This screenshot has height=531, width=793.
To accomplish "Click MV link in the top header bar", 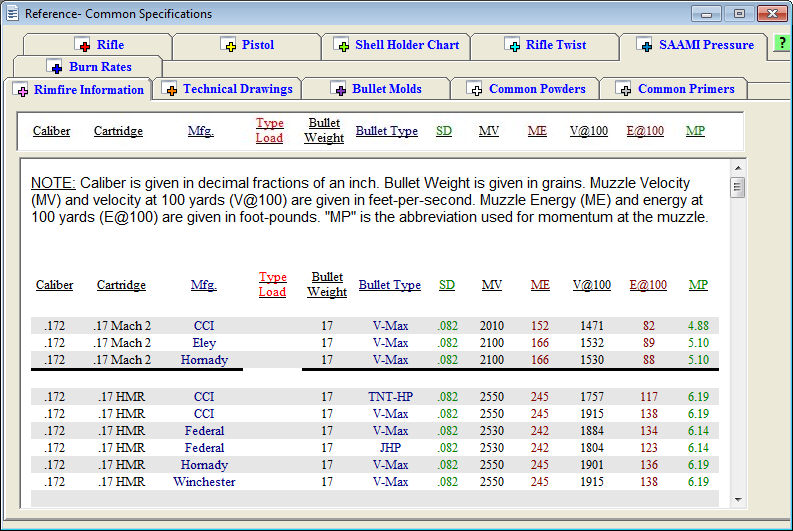I will [489, 131].
